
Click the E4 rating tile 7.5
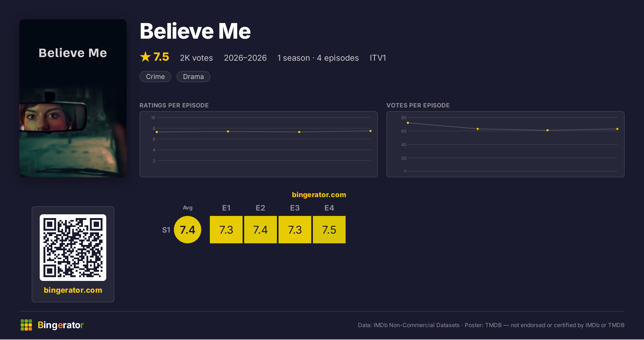click(329, 230)
